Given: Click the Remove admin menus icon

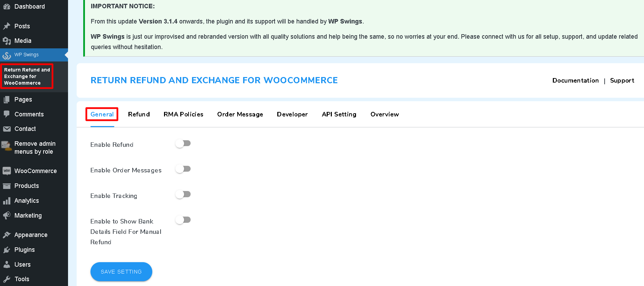Looking at the screenshot, I should pos(7,146).
